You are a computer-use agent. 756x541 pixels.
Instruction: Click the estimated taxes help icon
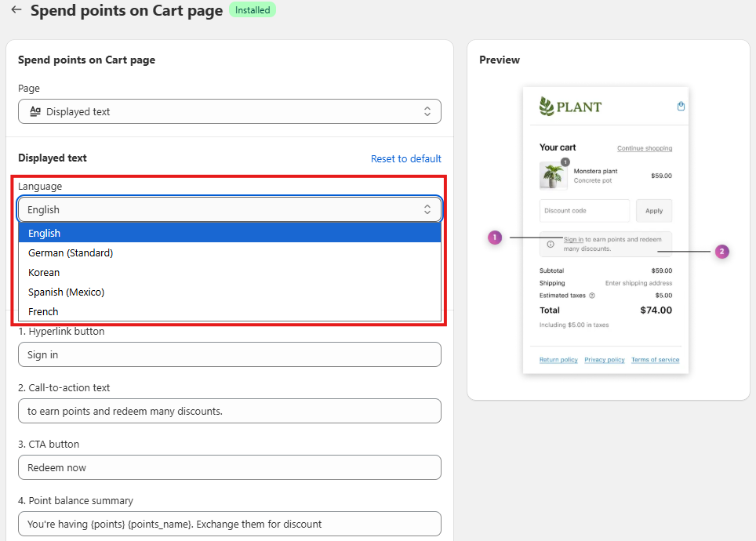pyautogui.click(x=591, y=296)
